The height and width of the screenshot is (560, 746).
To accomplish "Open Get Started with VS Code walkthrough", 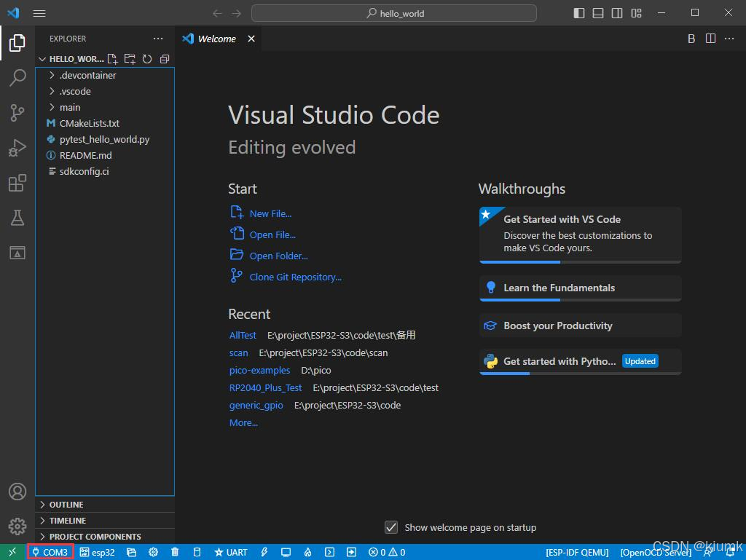I will point(581,234).
